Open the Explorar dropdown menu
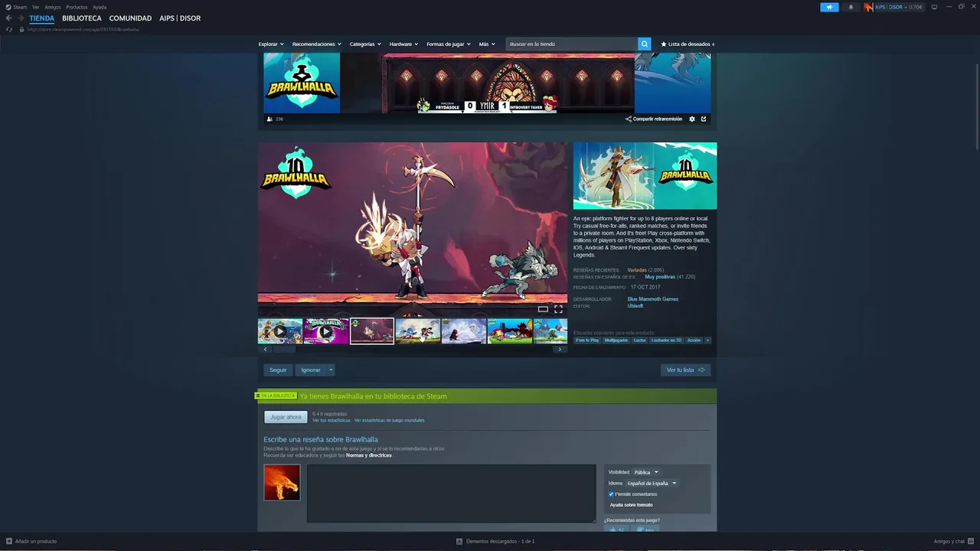The width and height of the screenshot is (980, 551). [x=271, y=44]
